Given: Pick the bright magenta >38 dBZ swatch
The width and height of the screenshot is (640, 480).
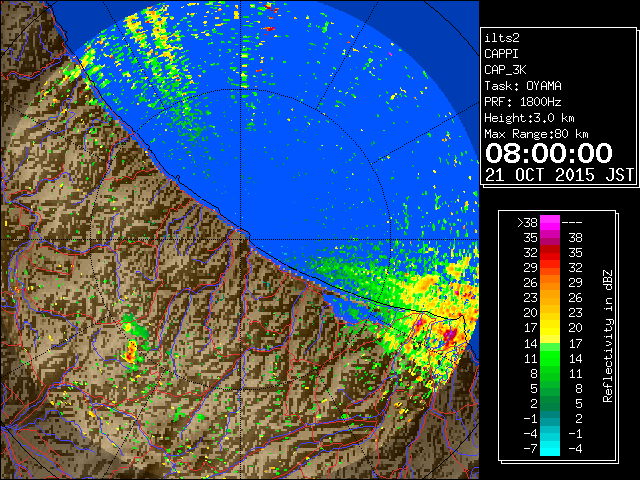Looking at the screenshot, I should coord(550,223).
